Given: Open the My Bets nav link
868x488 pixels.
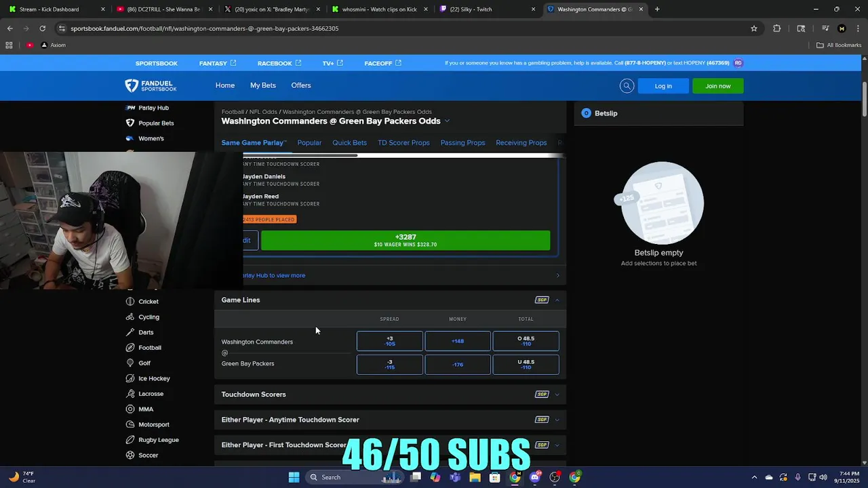Looking at the screenshot, I should pyautogui.click(x=263, y=85).
